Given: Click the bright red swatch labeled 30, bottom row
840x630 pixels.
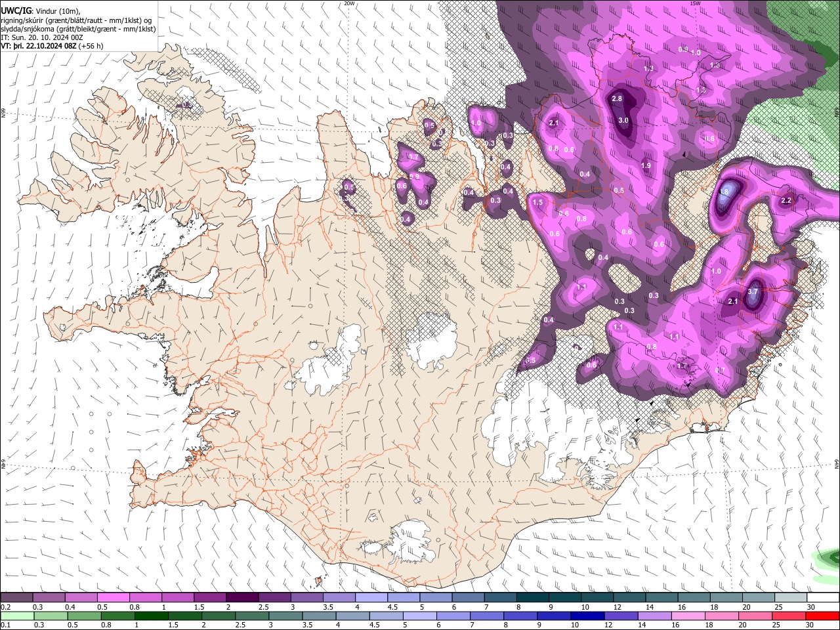Looking at the screenshot, I should (822, 616).
